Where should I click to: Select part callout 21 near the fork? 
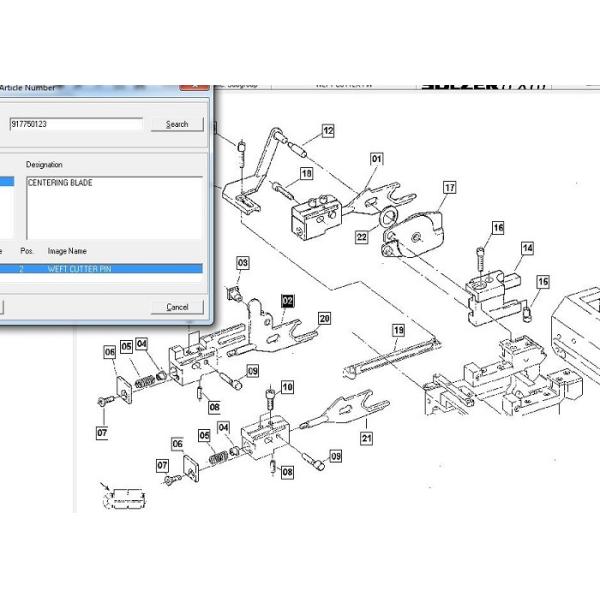pyautogui.click(x=366, y=438)
